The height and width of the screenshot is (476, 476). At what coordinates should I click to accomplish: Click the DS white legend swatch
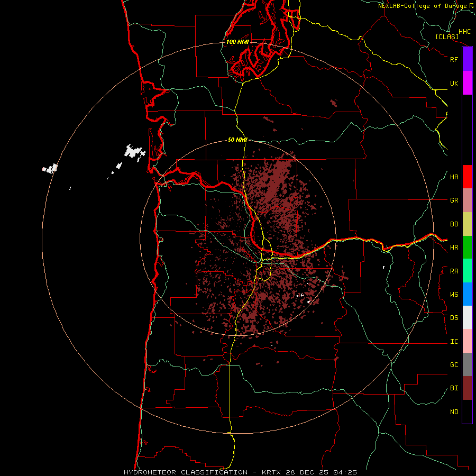tap(467, 317)
